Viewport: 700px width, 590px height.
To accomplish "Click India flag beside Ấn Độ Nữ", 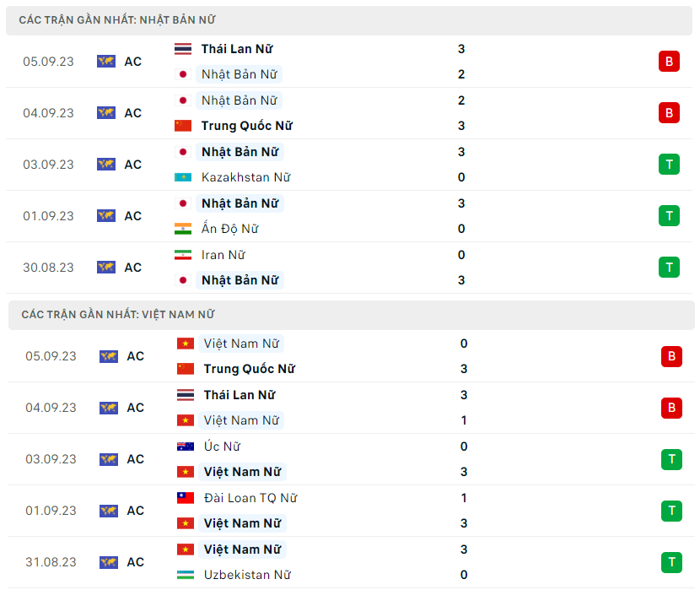I will 183,229.
